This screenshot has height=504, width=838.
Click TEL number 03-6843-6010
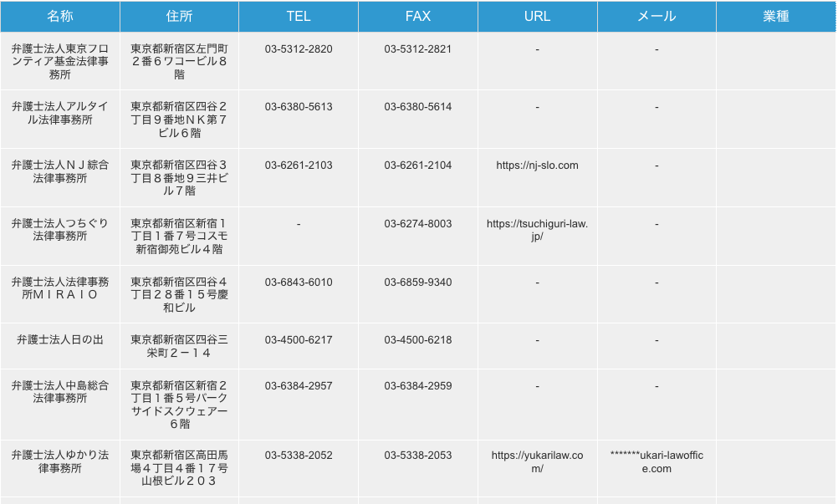click(x=299, y=283)
